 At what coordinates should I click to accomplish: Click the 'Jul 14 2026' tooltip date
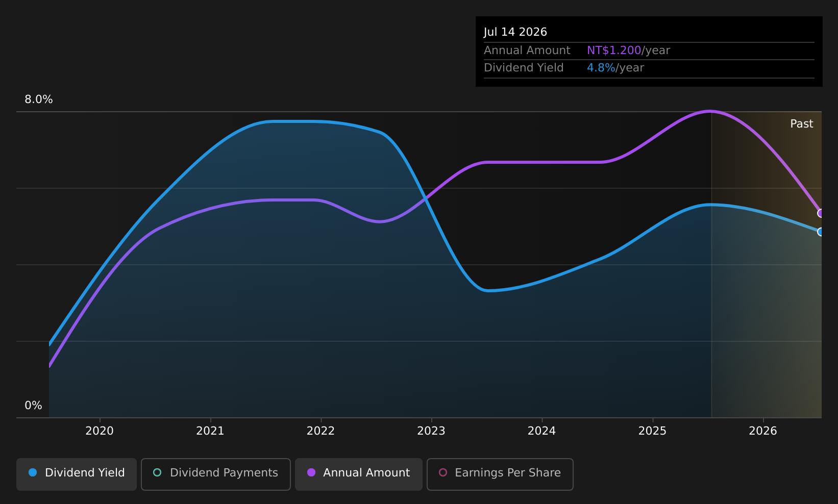point(515,32)
